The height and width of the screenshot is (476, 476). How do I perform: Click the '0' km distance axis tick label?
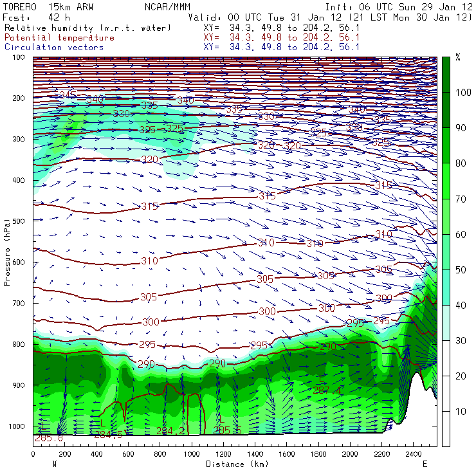point(33,454)
